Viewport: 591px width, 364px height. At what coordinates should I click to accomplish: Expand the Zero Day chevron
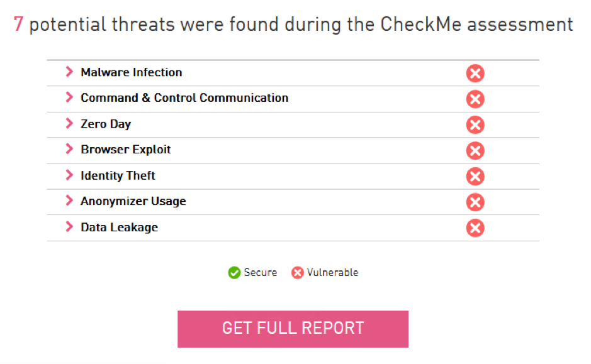[69, 123]
